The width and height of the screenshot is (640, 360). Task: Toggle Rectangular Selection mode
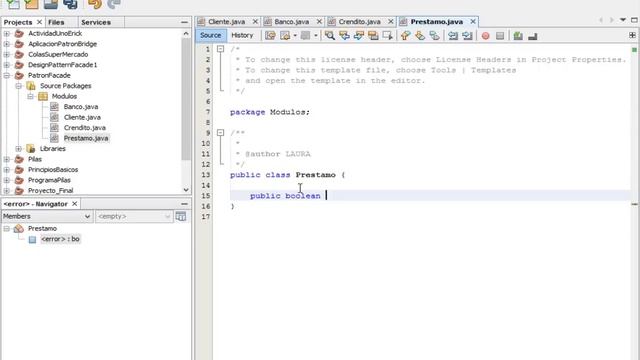[x=387, y=36]
